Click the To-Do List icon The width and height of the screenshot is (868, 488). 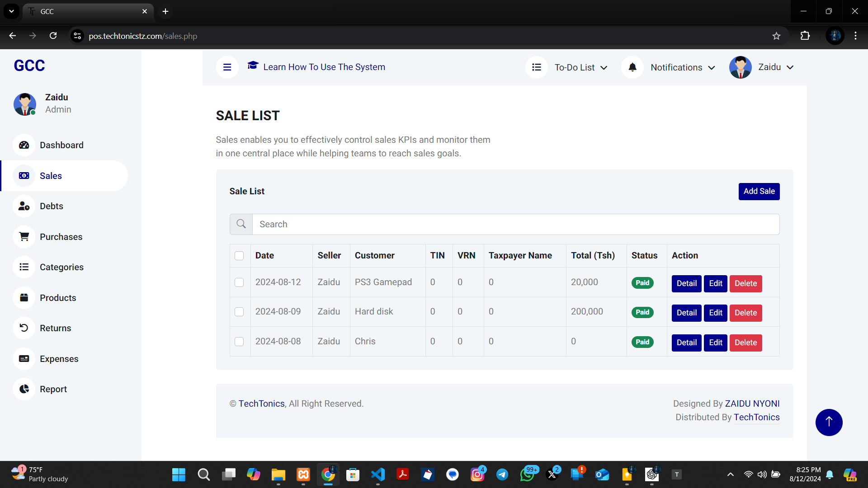pos(537,67)
